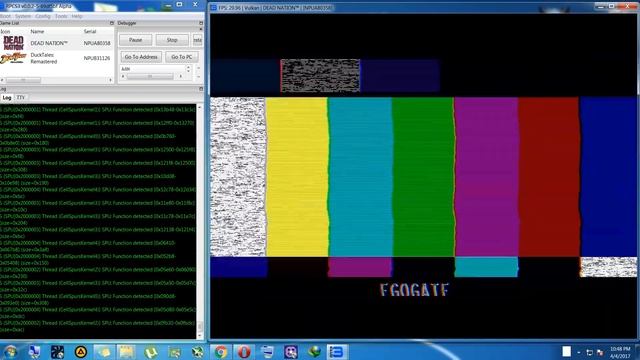640x360 pixels.
Task: Click the game list horizontal scrollbar thumb
Action: pos(23,80)
